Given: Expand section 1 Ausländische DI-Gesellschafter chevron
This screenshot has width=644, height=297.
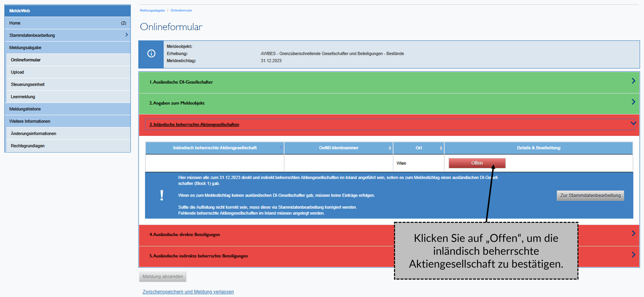Looking at the screenshot, I should coord(633,81).
